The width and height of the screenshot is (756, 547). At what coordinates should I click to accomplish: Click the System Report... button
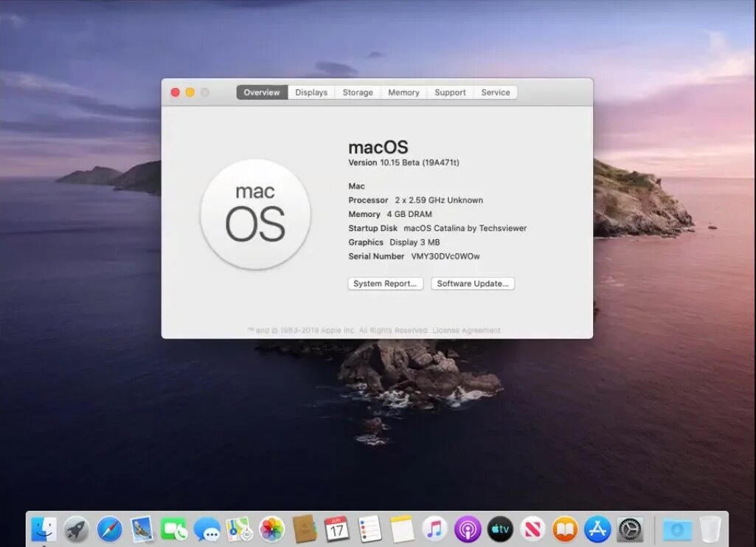point(385,283)
